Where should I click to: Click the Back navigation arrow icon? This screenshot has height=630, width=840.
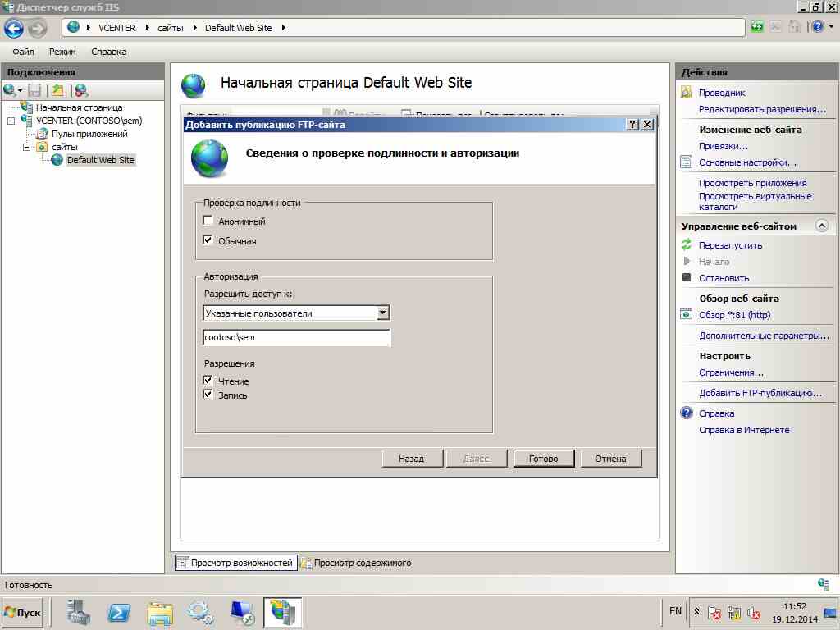[13, 28]
